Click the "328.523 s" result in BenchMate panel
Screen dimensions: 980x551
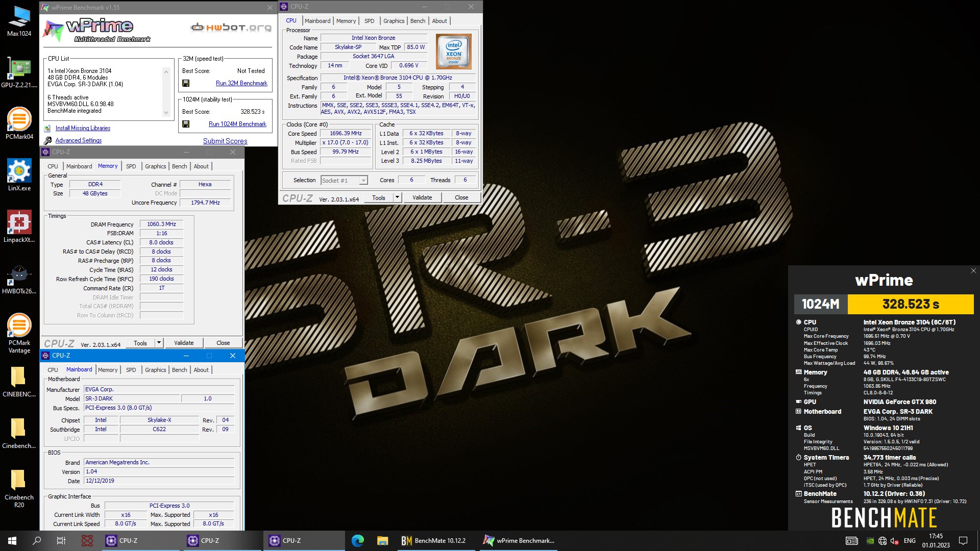(x=911, y=304)
